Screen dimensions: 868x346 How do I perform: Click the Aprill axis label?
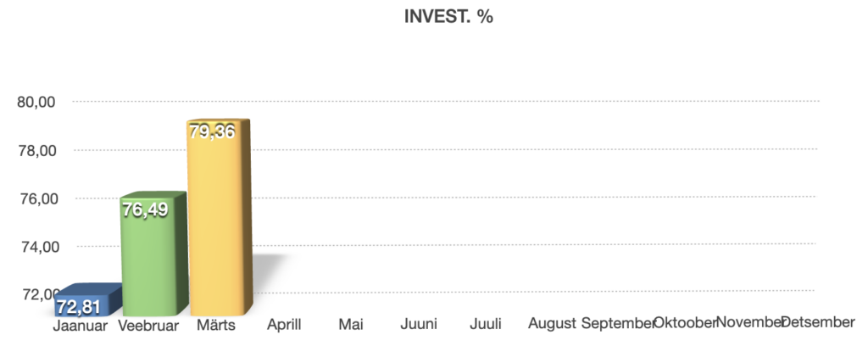pyautogui.click(x=286, y=325)
